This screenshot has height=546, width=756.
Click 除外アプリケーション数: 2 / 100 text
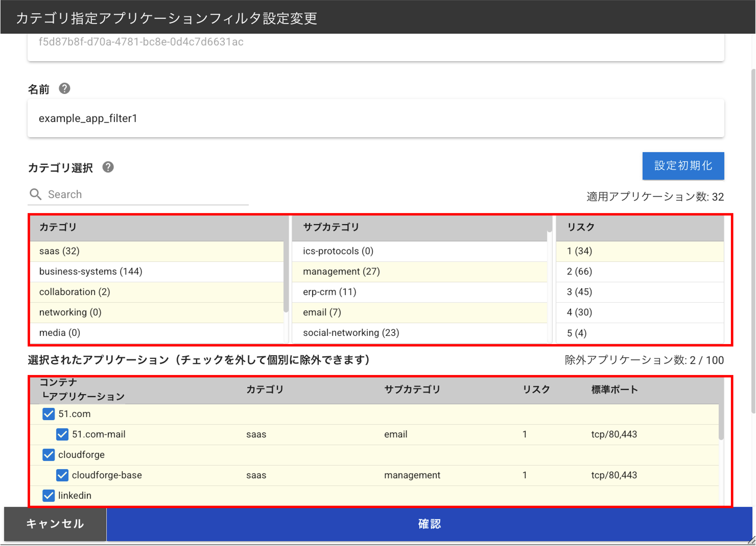[644, 360]
